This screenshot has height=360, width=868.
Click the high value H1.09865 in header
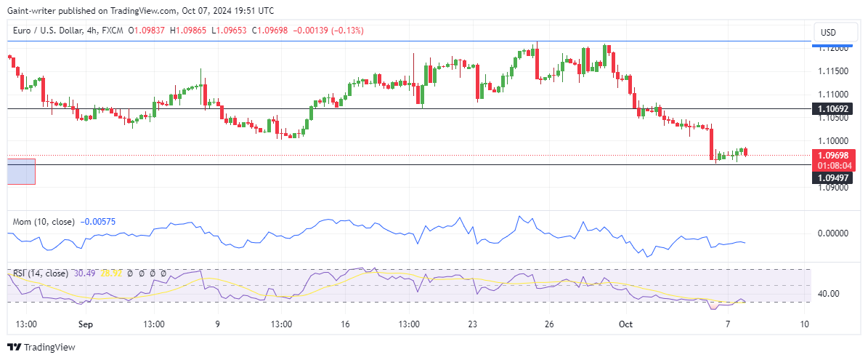click(189, 31)
